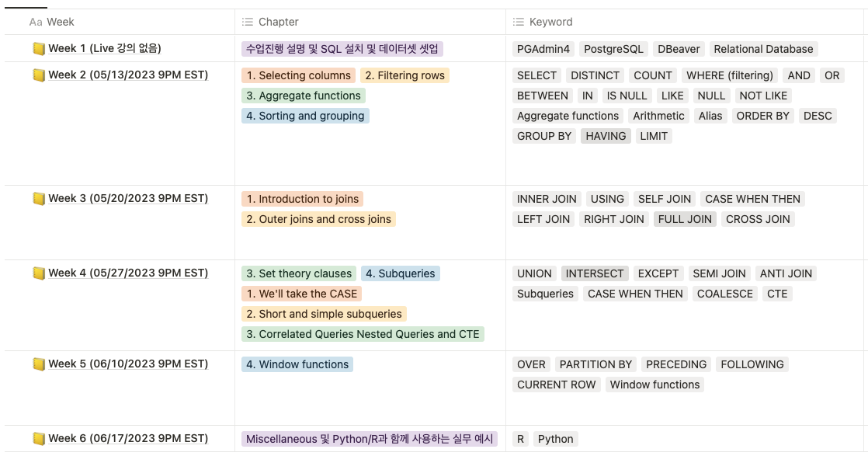Click the Week 3 notebook icon
Screen dimensions: 868x456
click(x=38, y=199)
